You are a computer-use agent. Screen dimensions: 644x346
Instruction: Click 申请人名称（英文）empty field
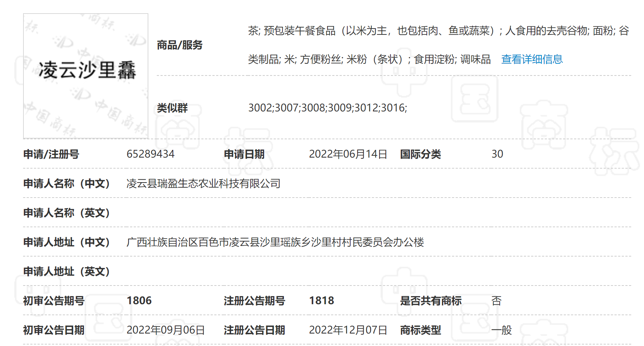point(220,213)
